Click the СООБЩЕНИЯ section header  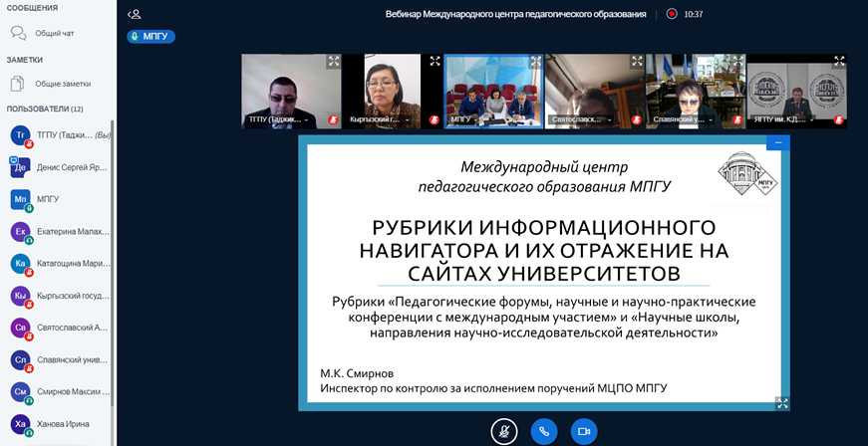click(32, 8)
